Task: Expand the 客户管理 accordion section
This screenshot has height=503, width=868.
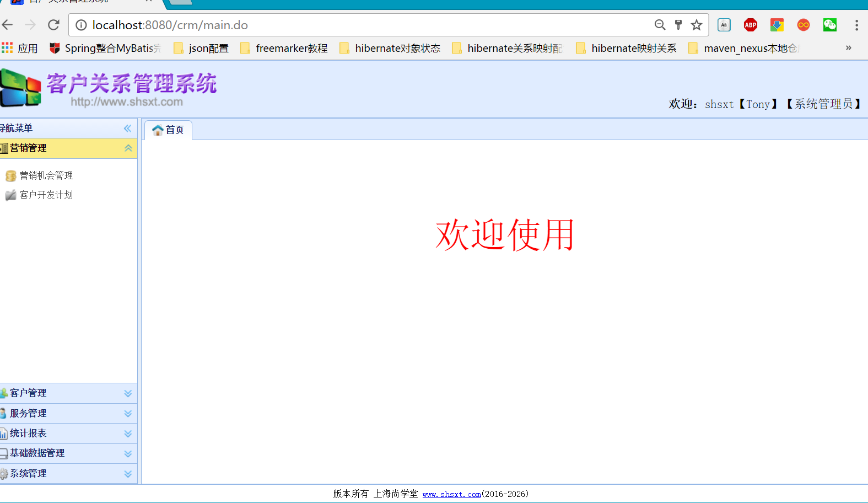Action: point(128,393)
